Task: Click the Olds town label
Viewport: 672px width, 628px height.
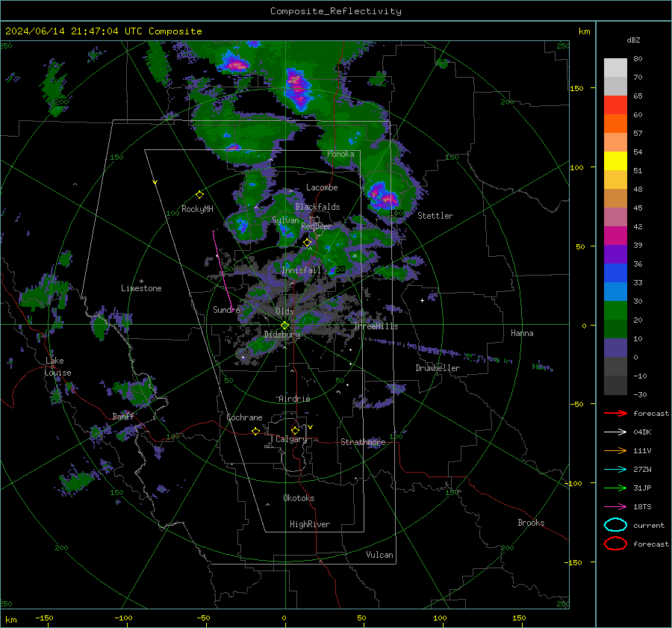Action: point(284,311)
